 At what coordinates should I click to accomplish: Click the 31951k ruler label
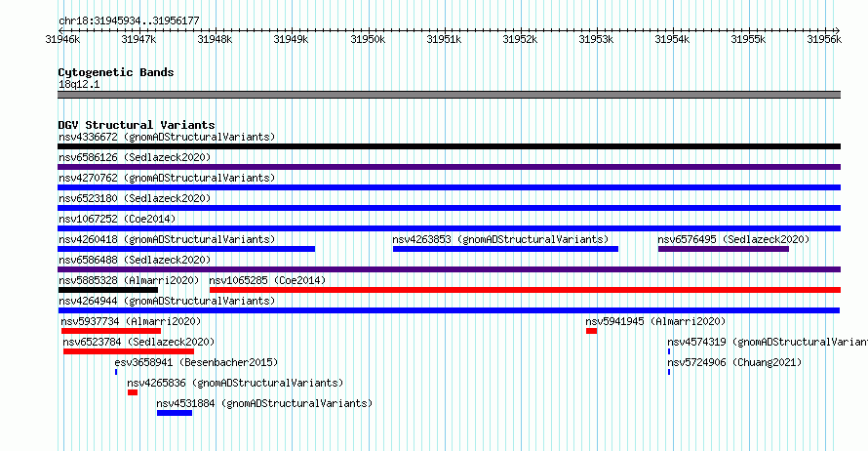tap(444, 39)
